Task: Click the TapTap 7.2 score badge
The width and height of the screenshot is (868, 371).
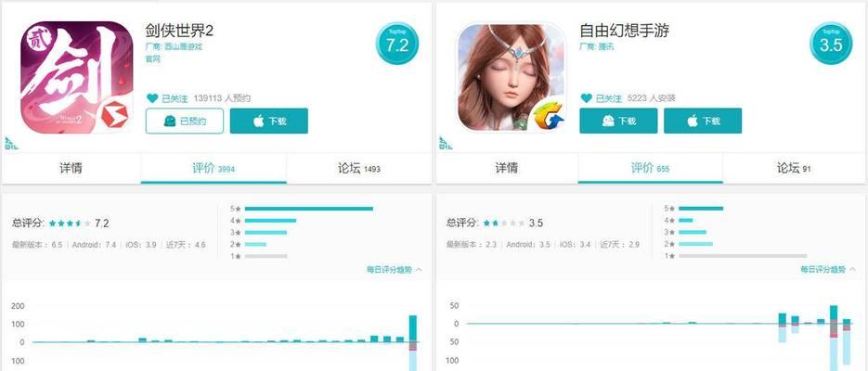Action: (x=397, y=43)
